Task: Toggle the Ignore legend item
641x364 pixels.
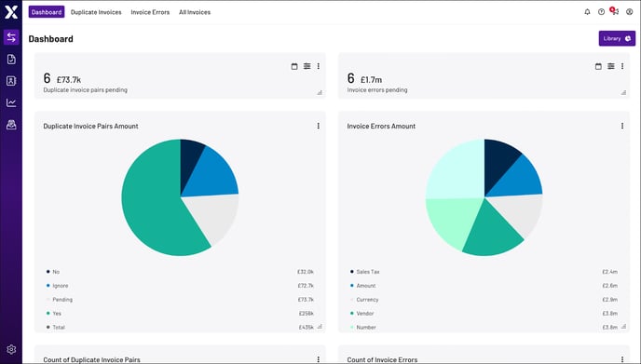Action: pos(57,286)
